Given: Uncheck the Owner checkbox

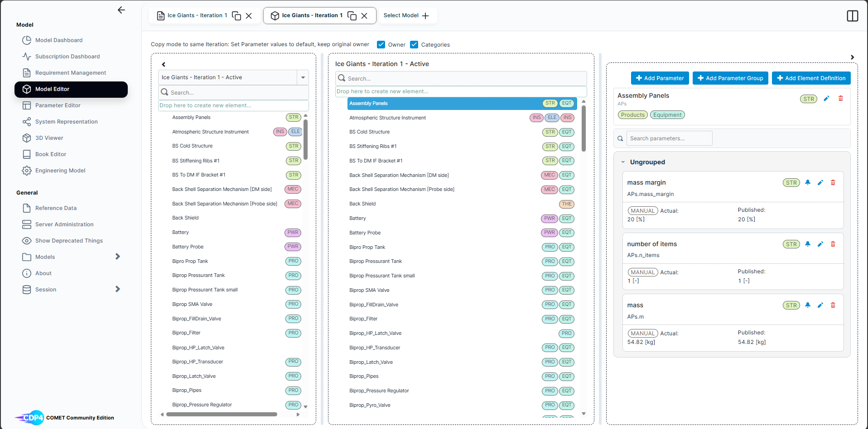Looking at the screenshot, I should pyautogui.click(x=381, y=44).
